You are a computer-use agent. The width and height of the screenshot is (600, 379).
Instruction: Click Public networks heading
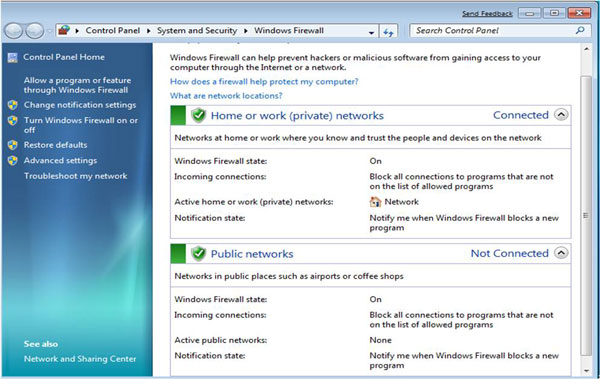252,254
